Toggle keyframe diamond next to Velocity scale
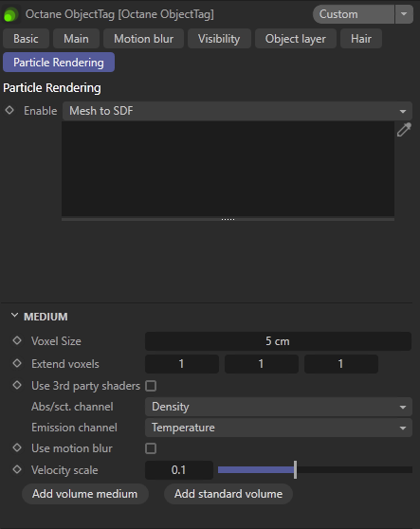Image resolution: width=420 pixels, height=529 pixels. pos(17,469)
